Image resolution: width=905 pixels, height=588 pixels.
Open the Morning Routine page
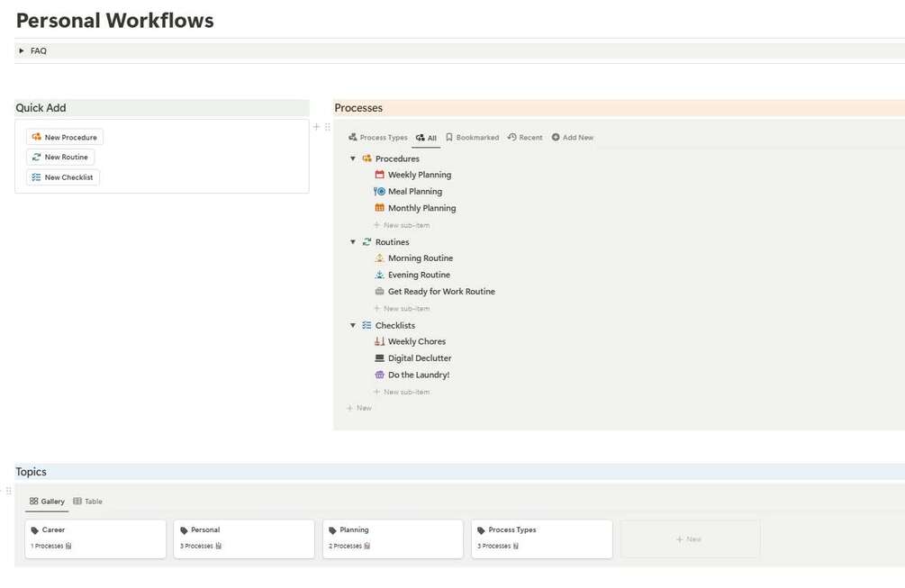pyautogui.click(x=421, y=258)
